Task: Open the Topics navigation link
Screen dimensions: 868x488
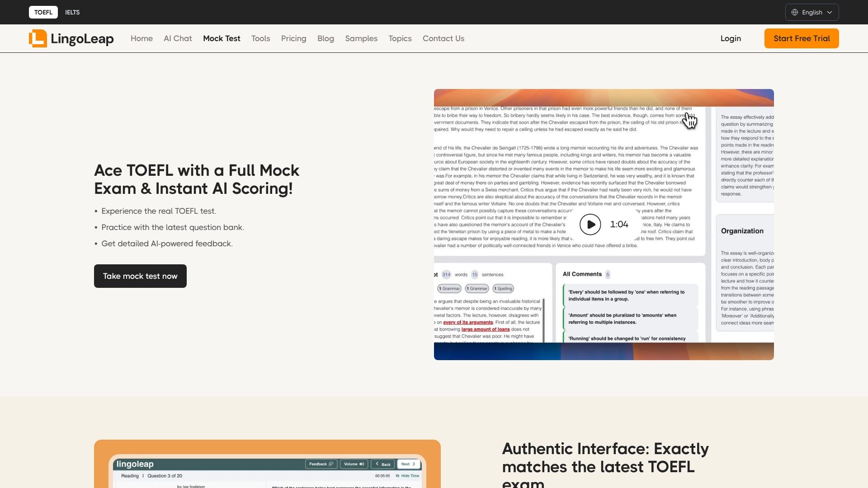Action: 400,38
